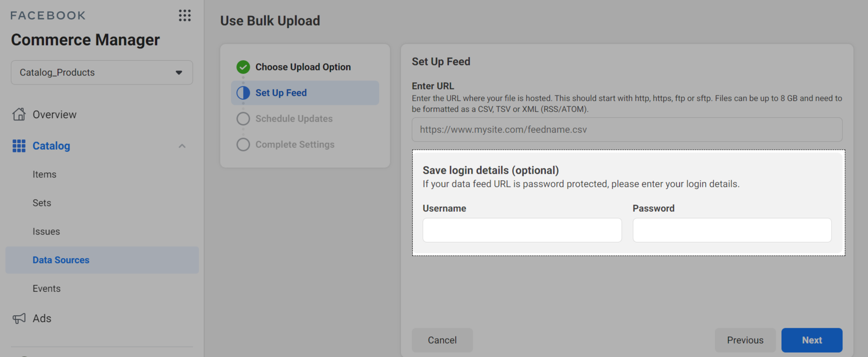The height and width of the screenshot is (357, 868).
Task: Click the Set Up Feed panel heading
Action: click(x=441, y=62)
